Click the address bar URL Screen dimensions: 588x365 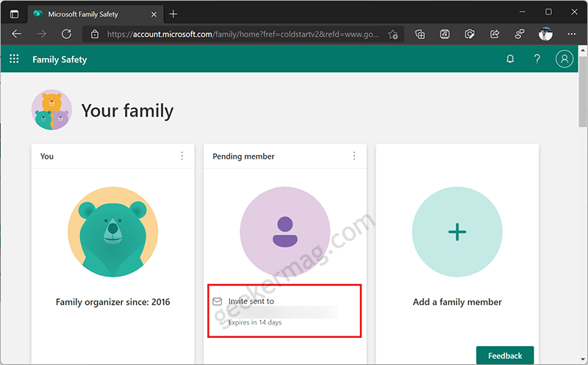[243, 34]
